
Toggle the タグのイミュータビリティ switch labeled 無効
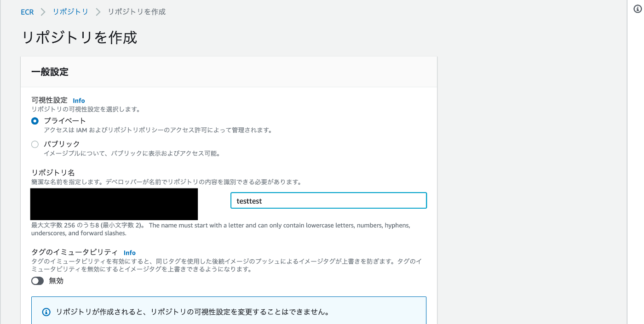point(37,281)
